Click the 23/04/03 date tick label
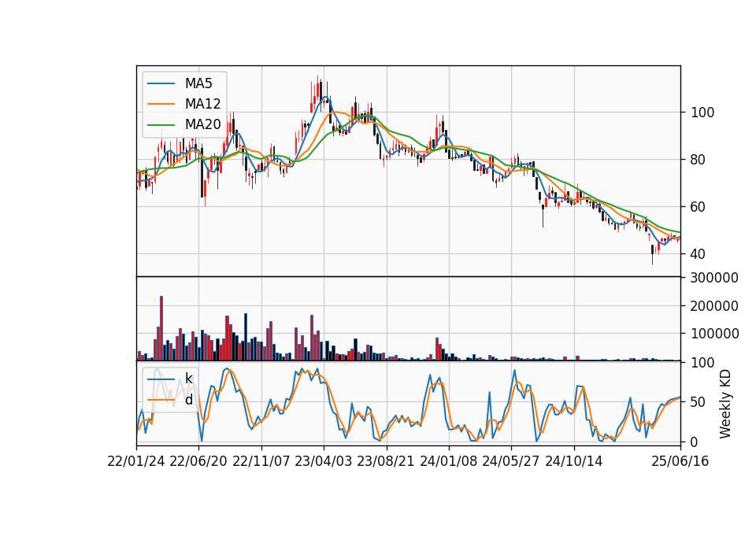This screenshot has height=543, width=756. [x=323, y=461]
